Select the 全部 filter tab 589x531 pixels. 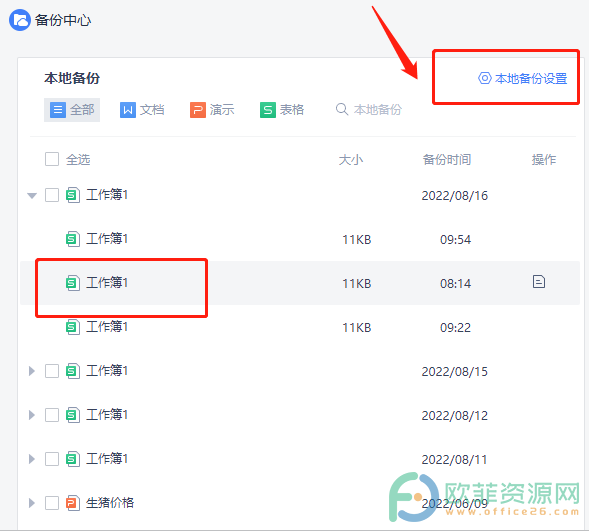point(72,110)
